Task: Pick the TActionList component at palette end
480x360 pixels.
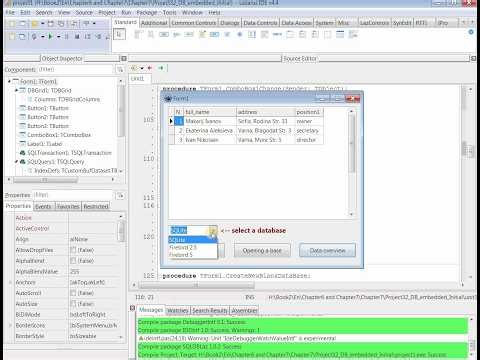Action: (x=353, y=34)
